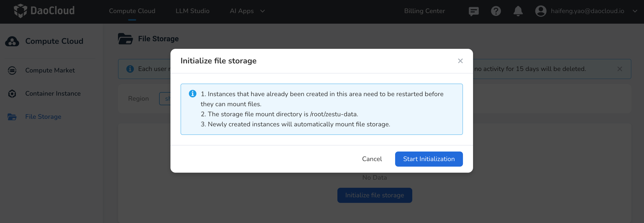Click the info icon in the dialog
The height and width of the screenshot is (223, 644).
tap(192, 93)
